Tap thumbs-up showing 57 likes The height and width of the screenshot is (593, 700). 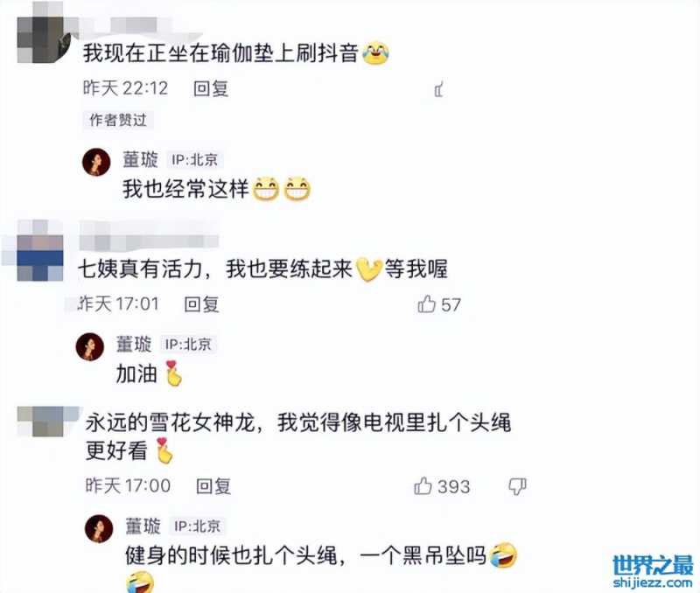coord(427,304)
